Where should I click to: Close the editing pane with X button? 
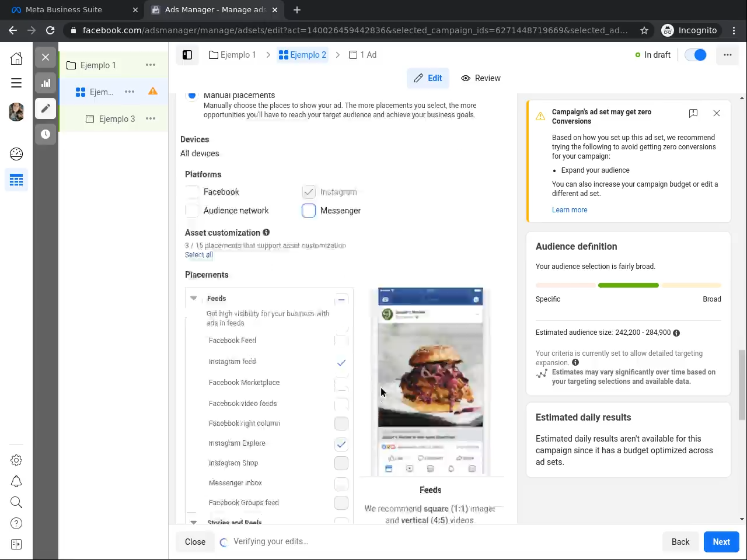46,57
